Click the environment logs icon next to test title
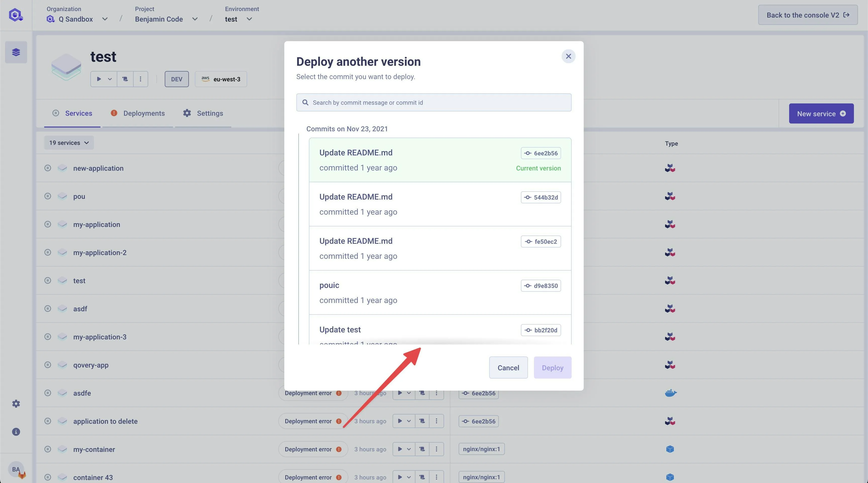The height and width of the screenshot is (483, 868). click(x=125, y=79)
